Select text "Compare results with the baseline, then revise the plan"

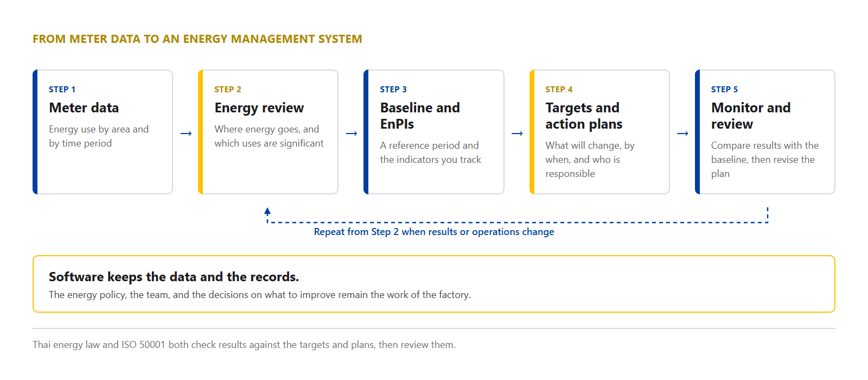(765, 160)
